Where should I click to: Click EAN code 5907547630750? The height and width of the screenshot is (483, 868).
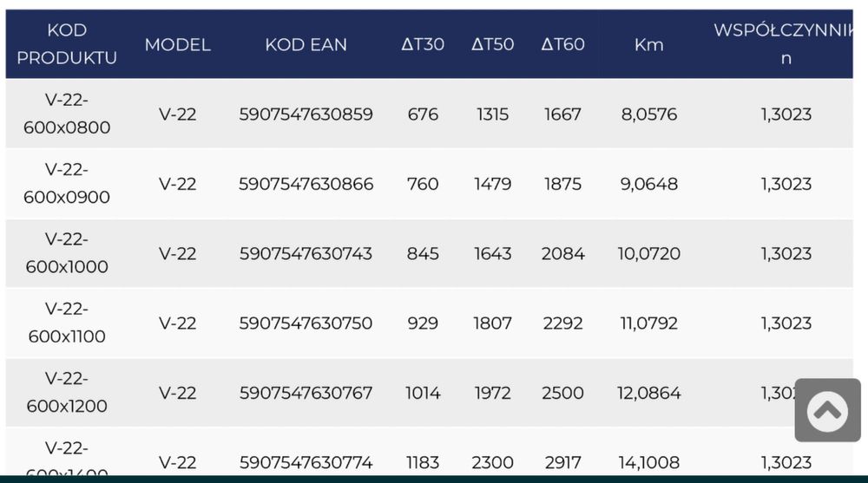click(306, 323)
